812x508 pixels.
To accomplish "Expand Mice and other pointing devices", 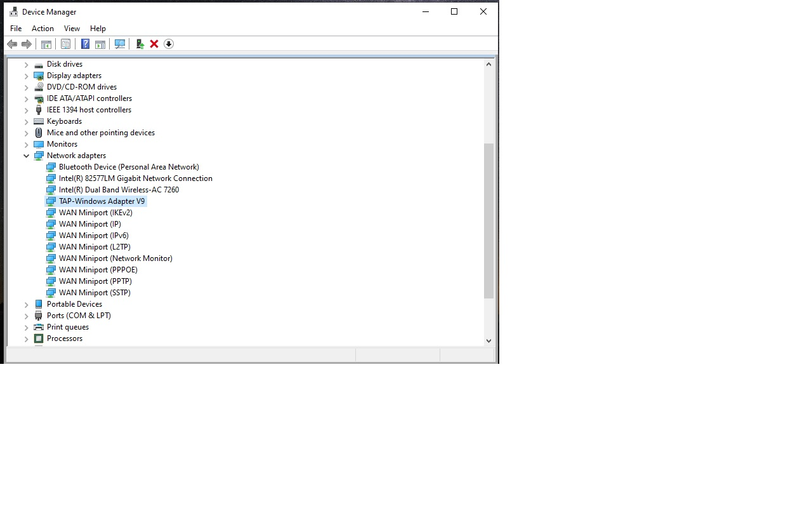I will 27,133.
